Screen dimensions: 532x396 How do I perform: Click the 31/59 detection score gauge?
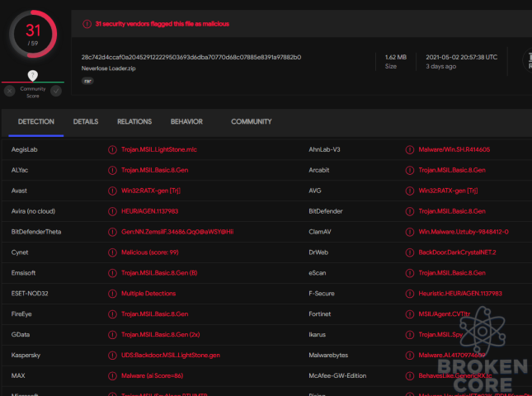coord(33,34)
